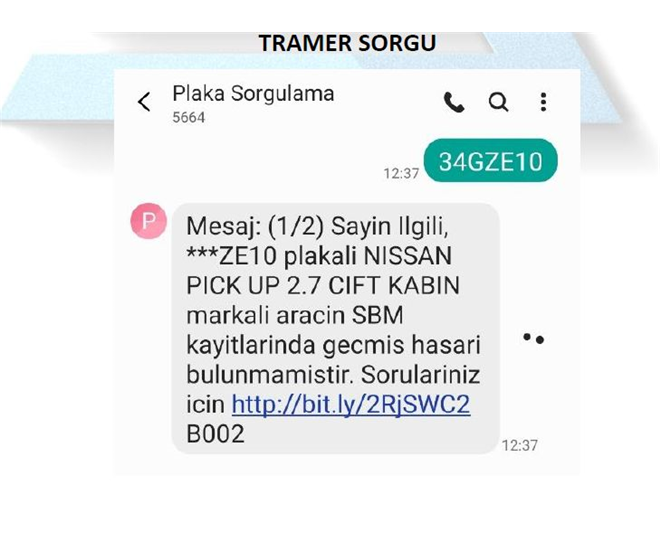Select the sender number 5664
660x535 pixels.
189,117
